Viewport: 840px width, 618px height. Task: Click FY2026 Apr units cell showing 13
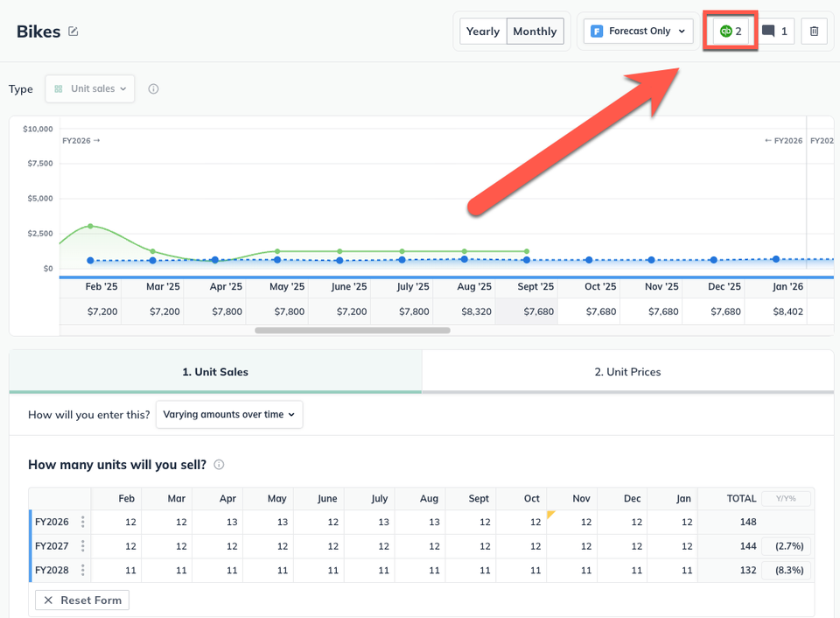218,522
